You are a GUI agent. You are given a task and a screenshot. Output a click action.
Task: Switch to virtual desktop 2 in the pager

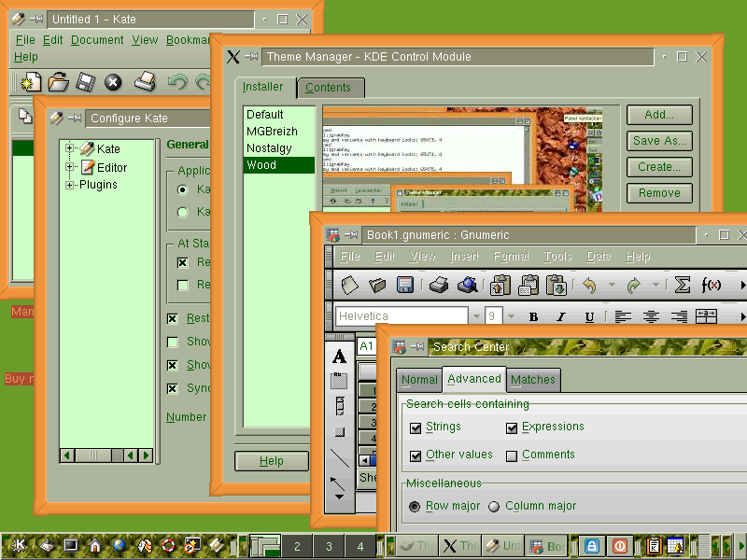(x=297, y=546)
